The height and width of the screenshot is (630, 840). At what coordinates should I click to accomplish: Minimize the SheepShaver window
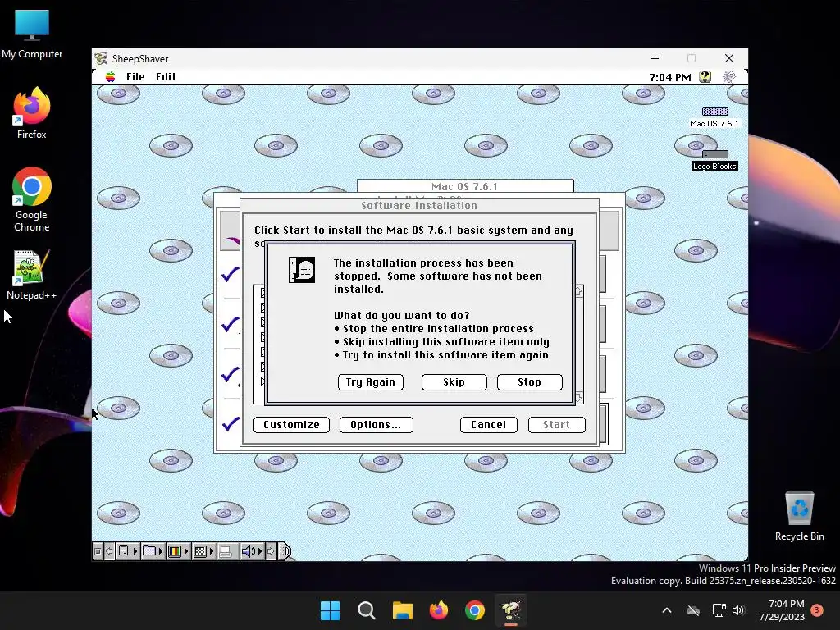click(x=655, y=58)
